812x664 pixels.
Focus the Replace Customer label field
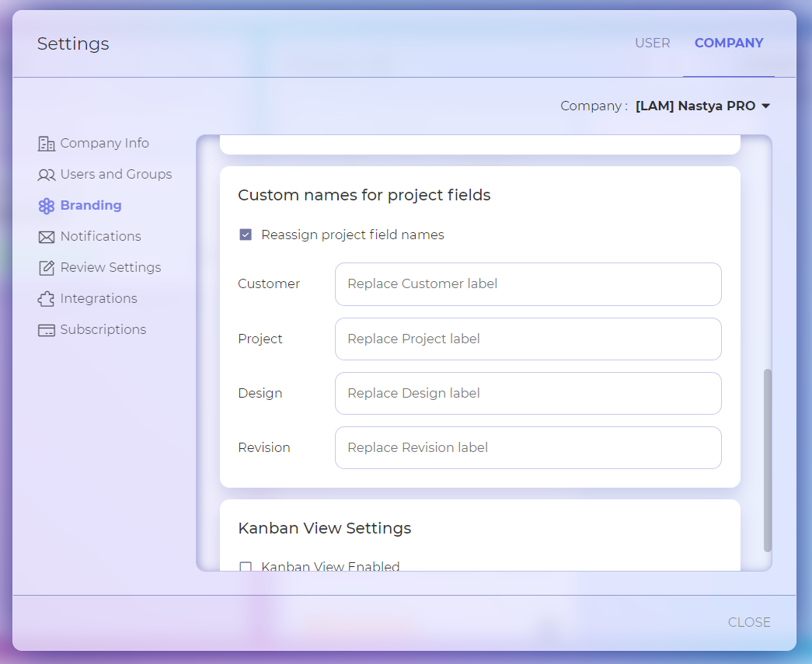[x=528, y=284]
